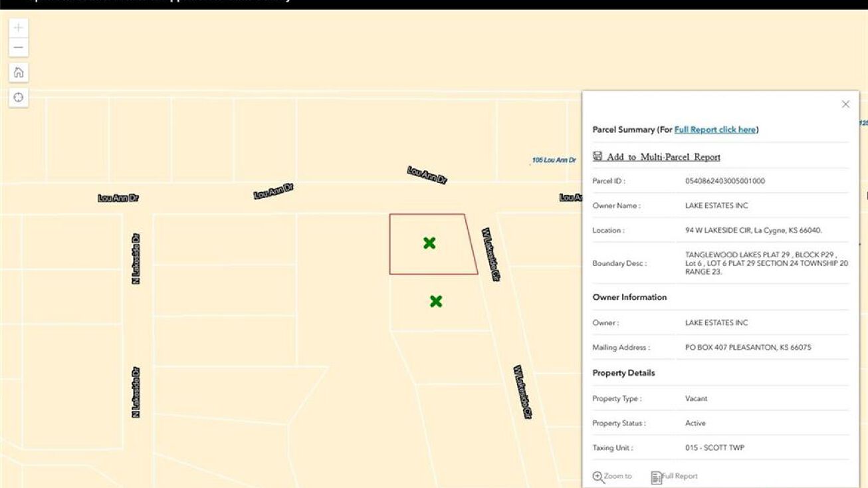Screen dimensions: 868x488
Task: Reset map with the home extent button
Action: coord(19,72)
